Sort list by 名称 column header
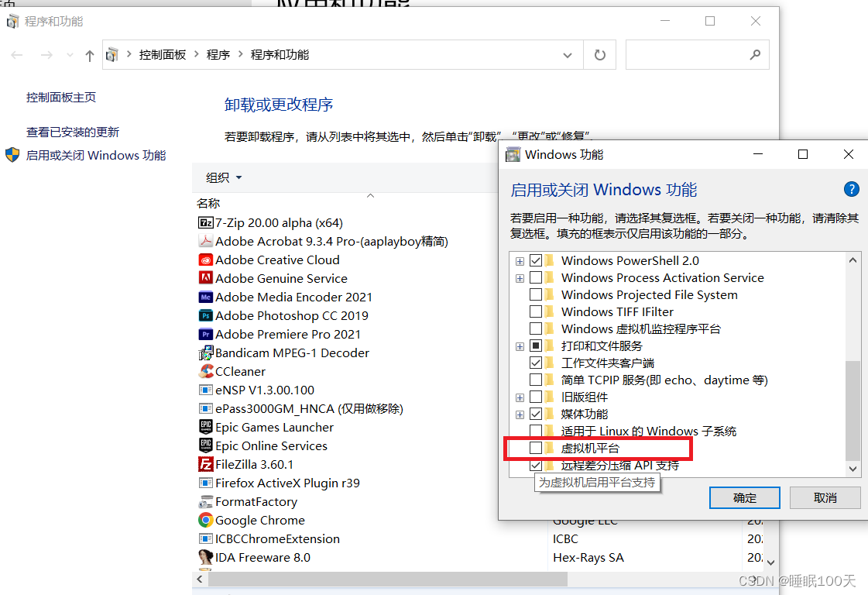Image resolution: width=868 pixels, height=595 pixels. pos(208,203)
